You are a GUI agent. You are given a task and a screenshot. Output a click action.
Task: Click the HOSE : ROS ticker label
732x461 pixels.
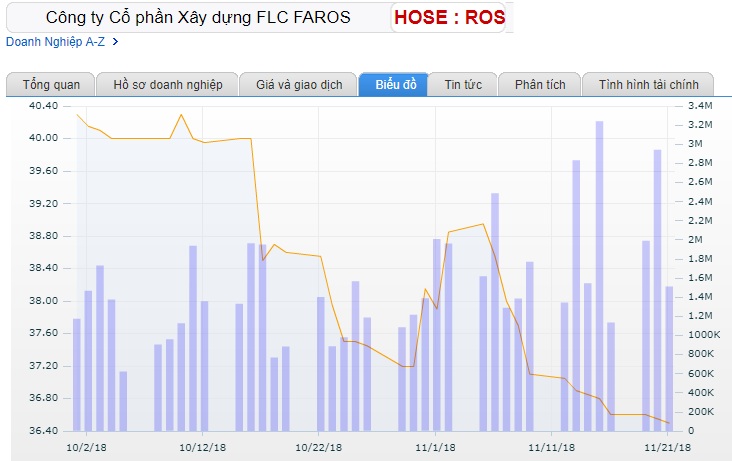tap(449, 18)
